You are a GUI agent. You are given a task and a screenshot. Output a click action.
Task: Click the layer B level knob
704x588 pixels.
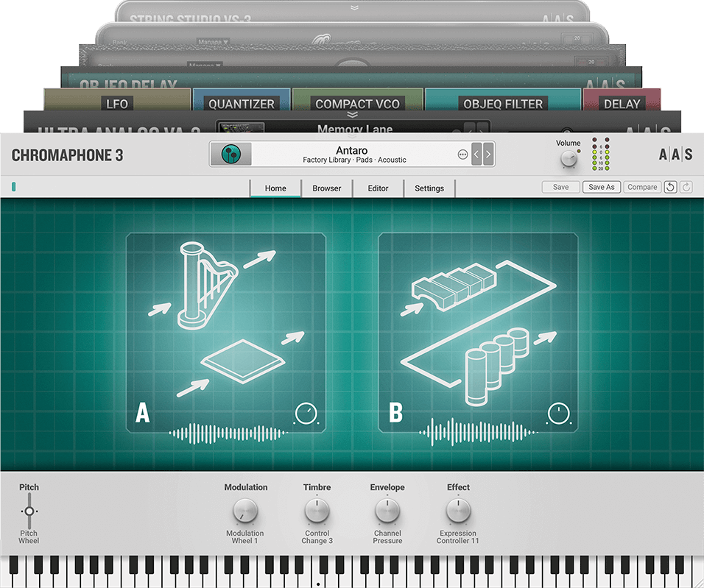tap(558, 414)
